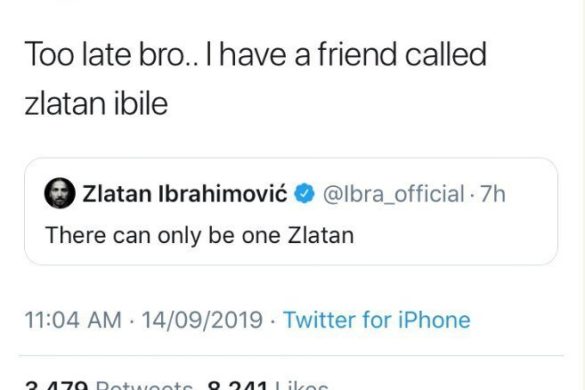Click the blue verified badge

pyautogui.click(x=305, y=193)
